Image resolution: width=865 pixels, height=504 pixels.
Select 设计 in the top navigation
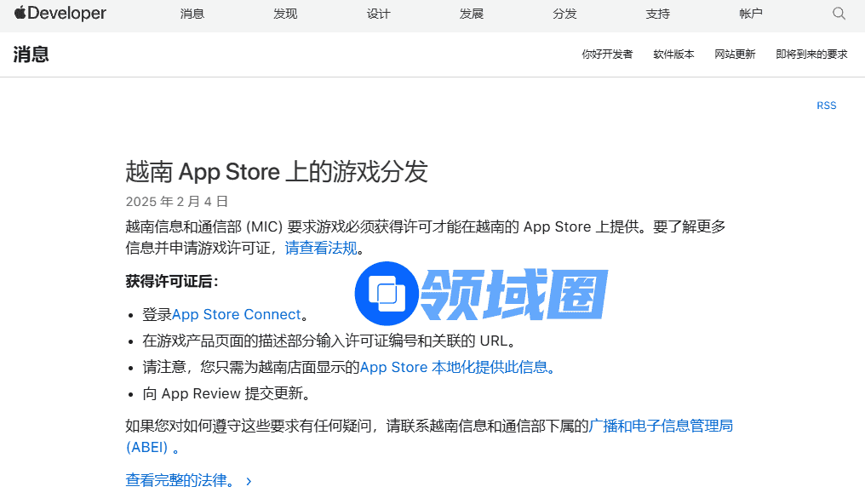pos(378,14)
